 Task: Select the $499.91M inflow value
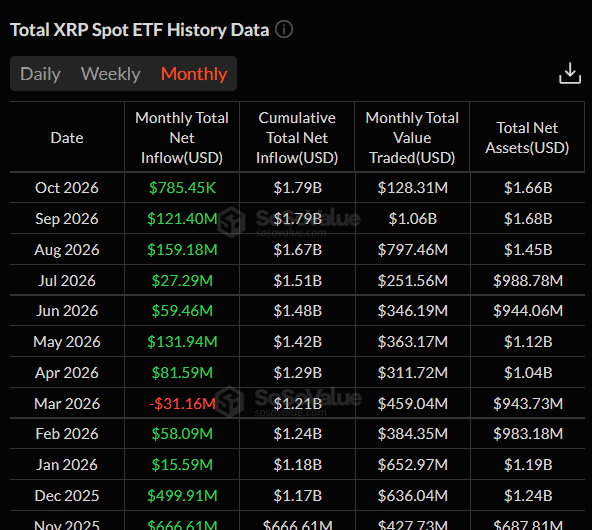pos(182,495)
